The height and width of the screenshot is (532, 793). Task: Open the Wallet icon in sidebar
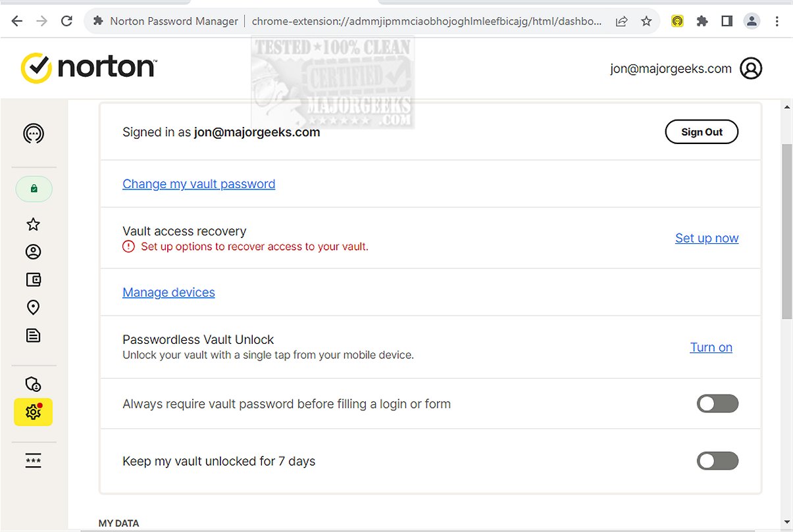(x=34, y=279)
